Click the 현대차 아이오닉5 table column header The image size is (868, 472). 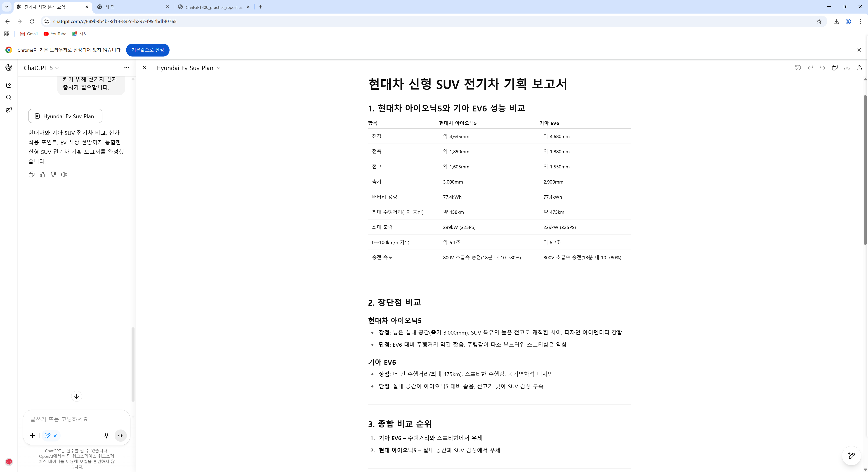point(458,123)
